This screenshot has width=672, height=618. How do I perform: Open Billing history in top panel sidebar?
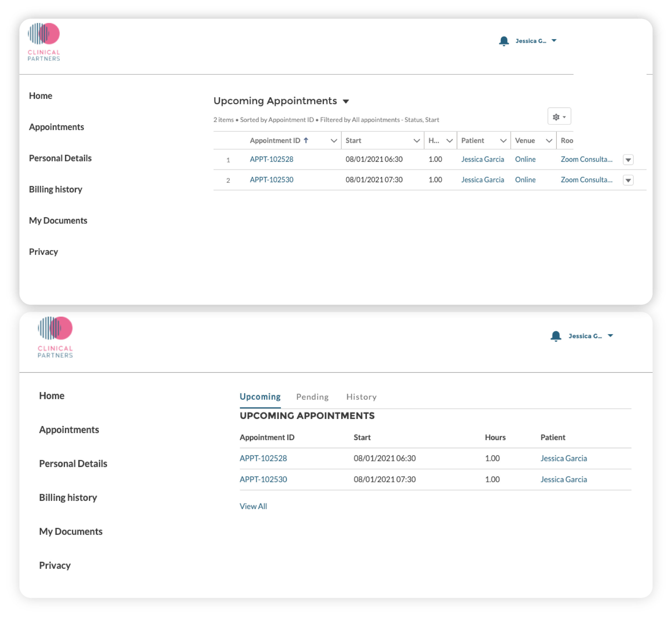[x=55, y=189]
